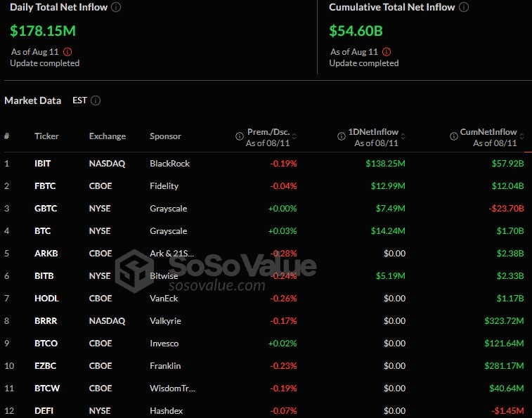Open EST timezone info icon
Screen dimensions: 532x418
96,100
